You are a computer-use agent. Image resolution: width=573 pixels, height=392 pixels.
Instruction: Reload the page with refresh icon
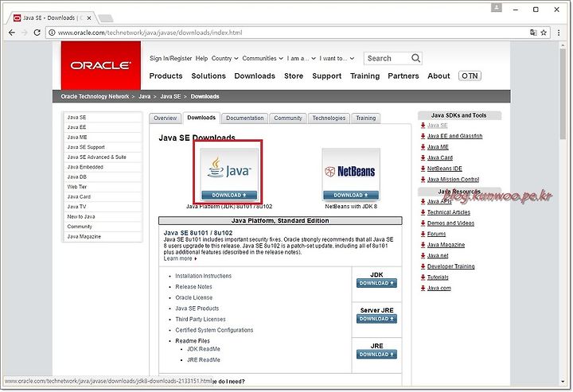pos(37,33)
